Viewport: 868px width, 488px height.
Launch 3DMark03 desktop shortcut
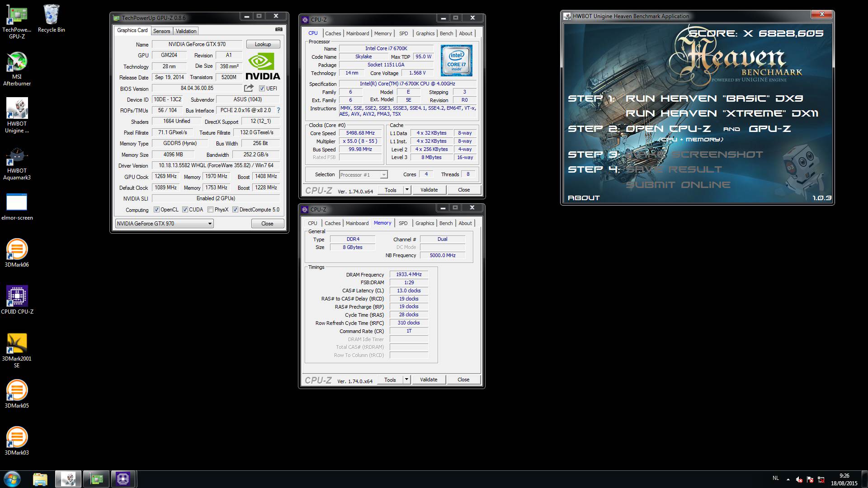click(17, 441)
